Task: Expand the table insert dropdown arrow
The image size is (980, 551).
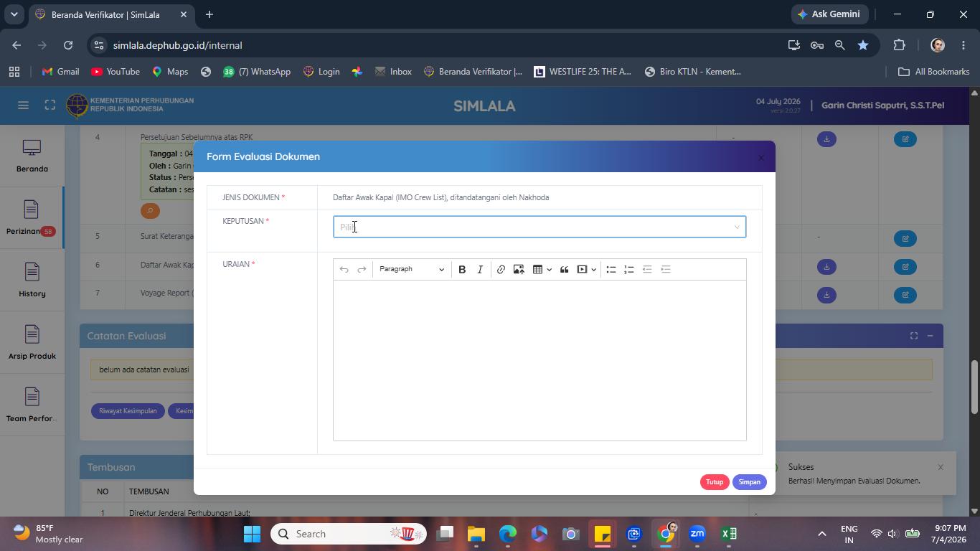Action: pyautogui.click(x=550, y=270)
